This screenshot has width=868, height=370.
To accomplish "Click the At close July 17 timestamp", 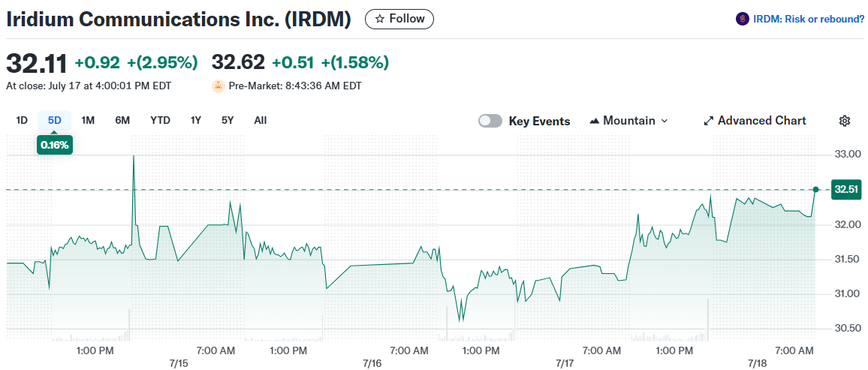I will (89, 86).
